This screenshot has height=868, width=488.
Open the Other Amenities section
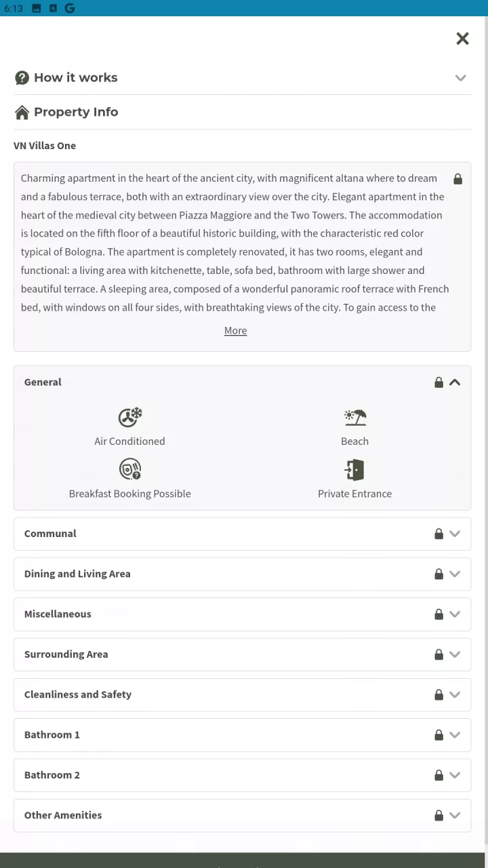pos(243,815)
